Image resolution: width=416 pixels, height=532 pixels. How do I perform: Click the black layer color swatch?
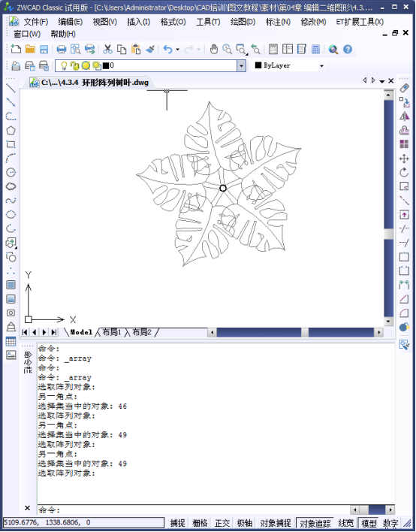[x=106, y=65]
